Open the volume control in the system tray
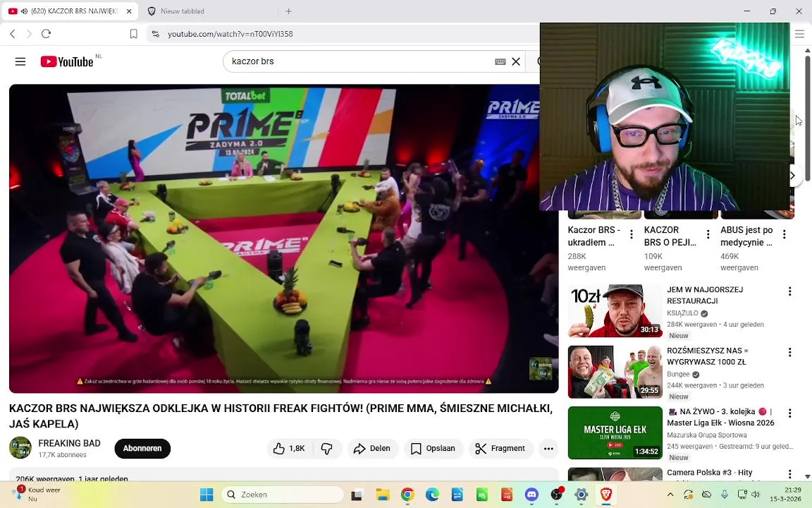This screenshot has width=812, height=508. (756, 495)
